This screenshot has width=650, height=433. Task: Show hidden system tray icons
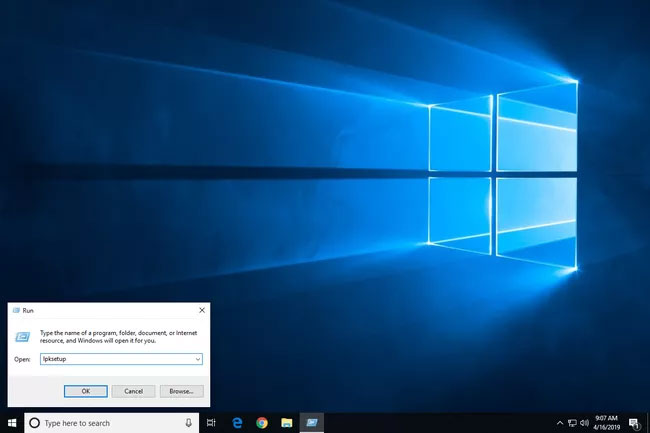(x=560, y=423)
